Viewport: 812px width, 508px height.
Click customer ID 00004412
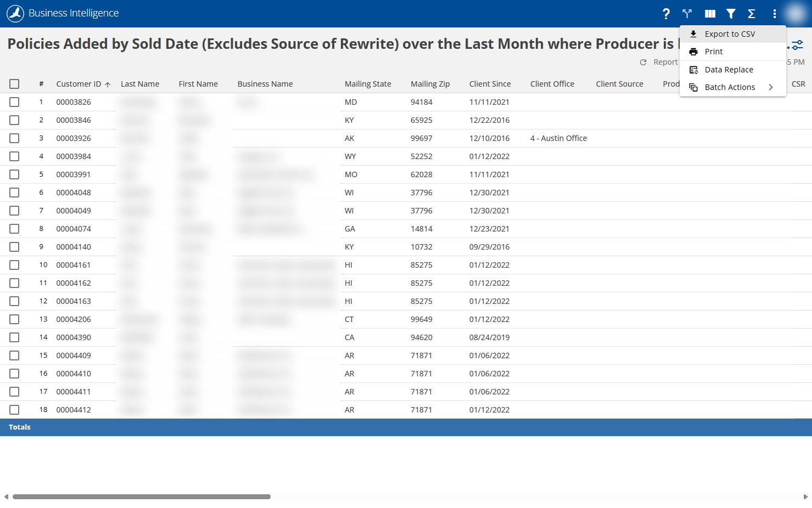point(74,410)
